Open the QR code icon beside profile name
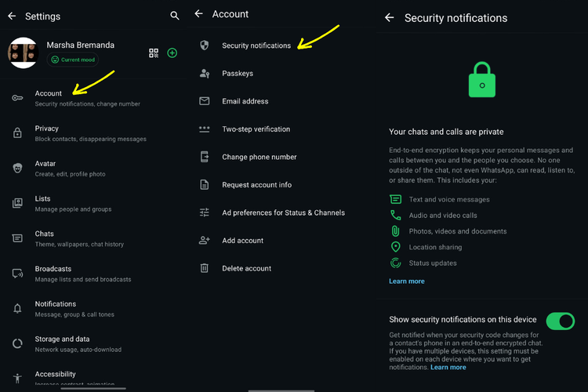The image size is (588, 392). point(154,53)
